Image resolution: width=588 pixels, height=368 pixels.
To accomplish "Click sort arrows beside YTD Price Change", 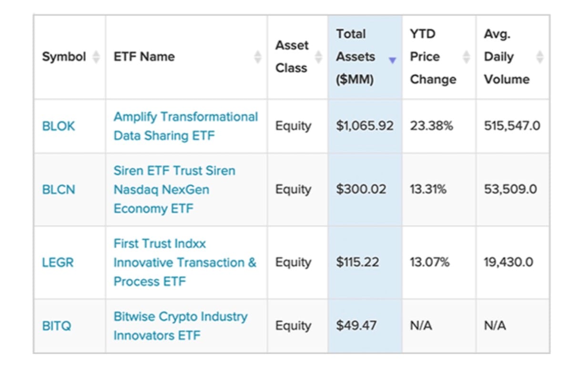I will pos(466,57).
